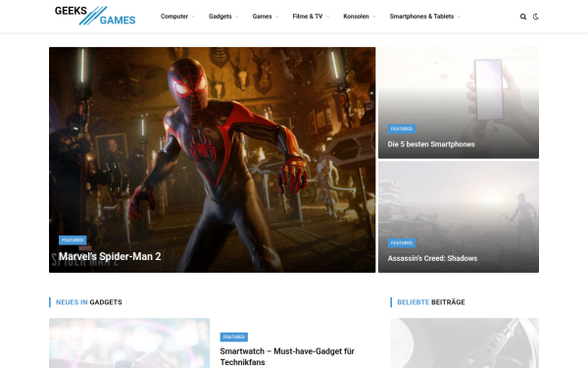The image size is (588, 368).
Task: Open Assassin's Creed: Shadows article
Action: pos(432,258)
